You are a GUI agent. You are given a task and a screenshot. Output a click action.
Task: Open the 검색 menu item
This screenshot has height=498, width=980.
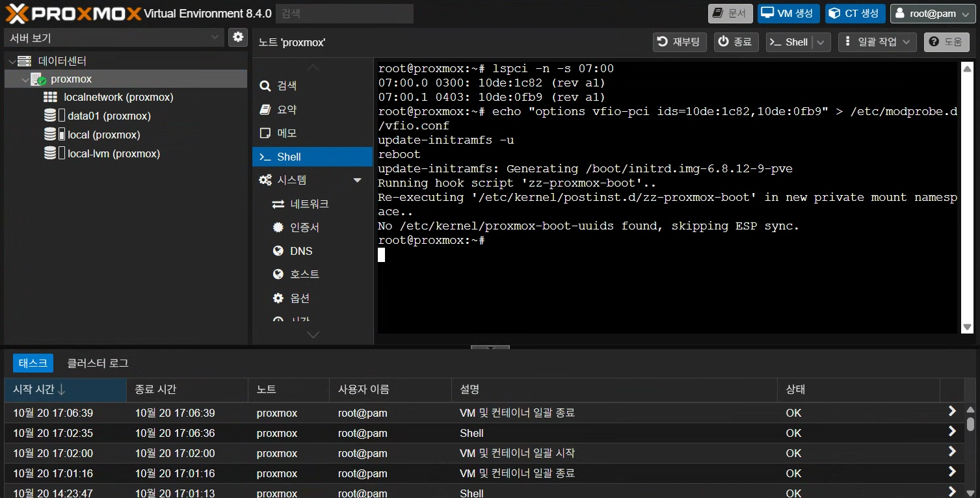pyautogui.click(x=313, y=86)
